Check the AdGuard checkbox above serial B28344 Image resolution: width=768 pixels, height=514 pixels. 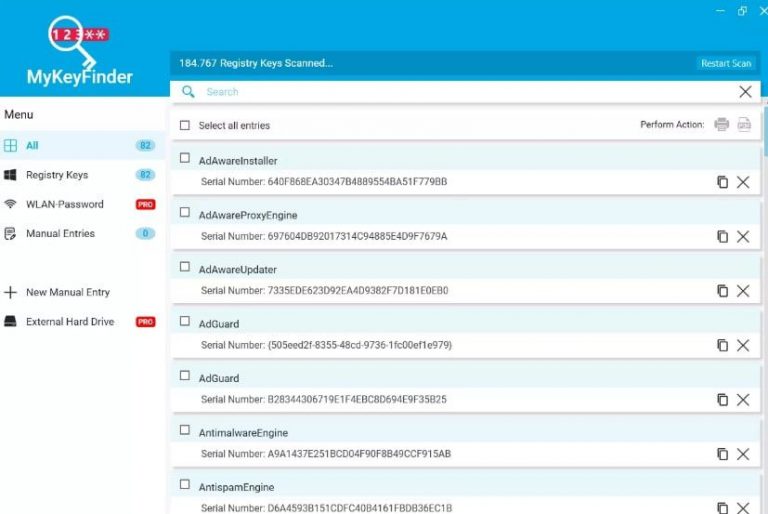(185, 375)
